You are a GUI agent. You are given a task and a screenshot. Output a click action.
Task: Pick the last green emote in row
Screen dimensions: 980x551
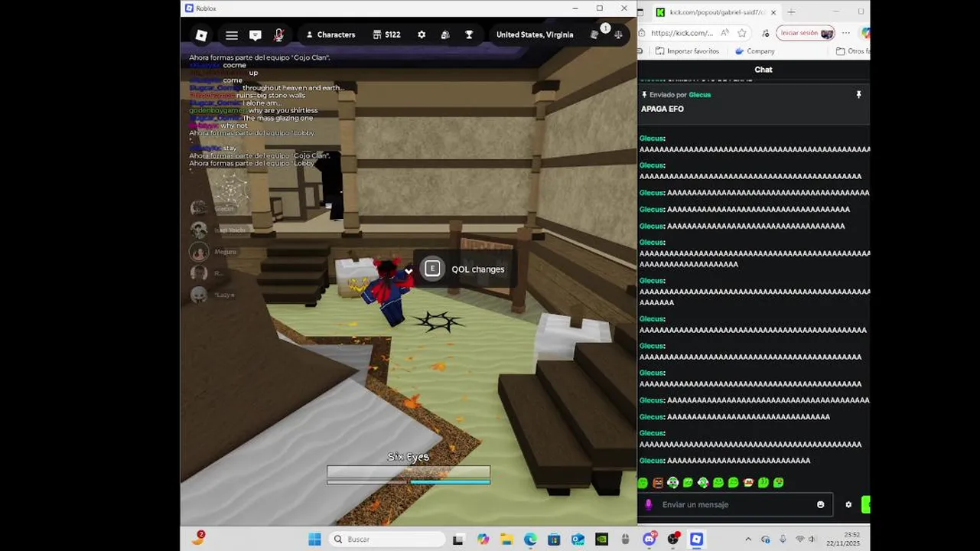click(x=778, y=483)
